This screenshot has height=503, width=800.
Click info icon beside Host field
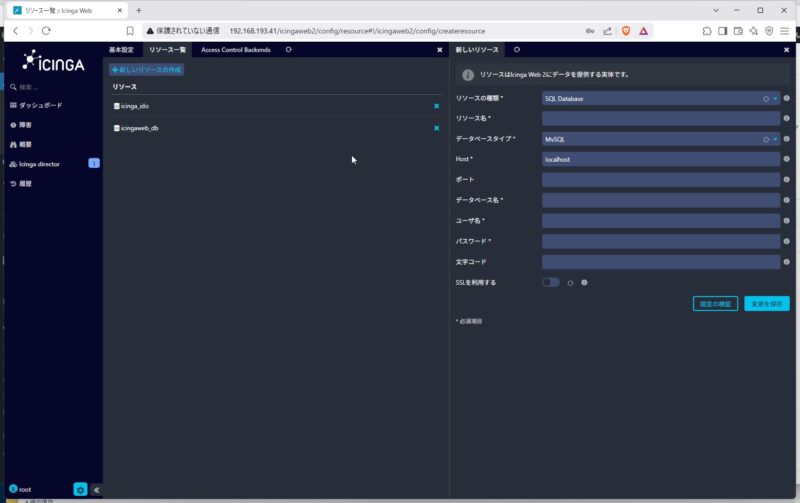click(786, 159)
